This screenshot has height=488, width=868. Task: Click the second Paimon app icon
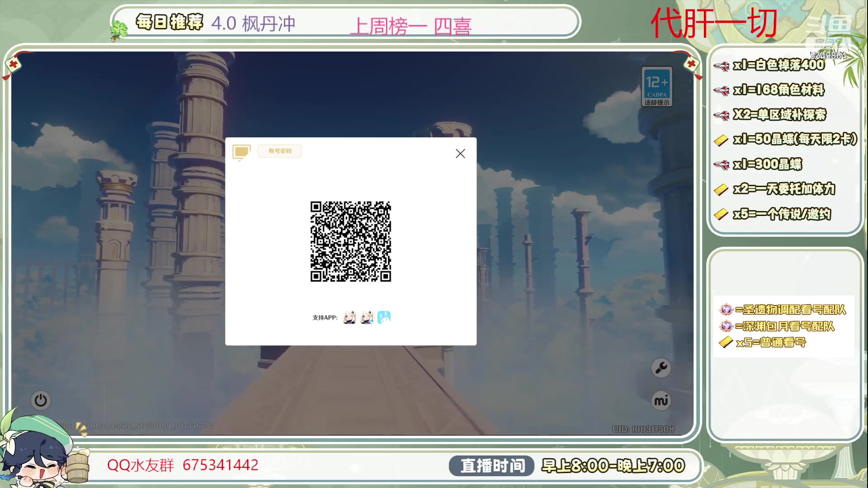tap(367, 318)
